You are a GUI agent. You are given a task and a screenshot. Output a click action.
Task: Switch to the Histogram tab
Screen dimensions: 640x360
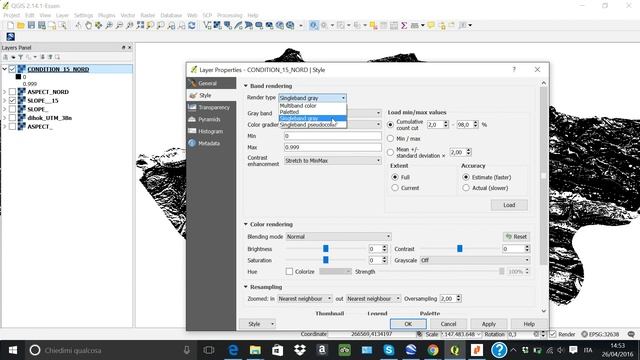point(211,131)
